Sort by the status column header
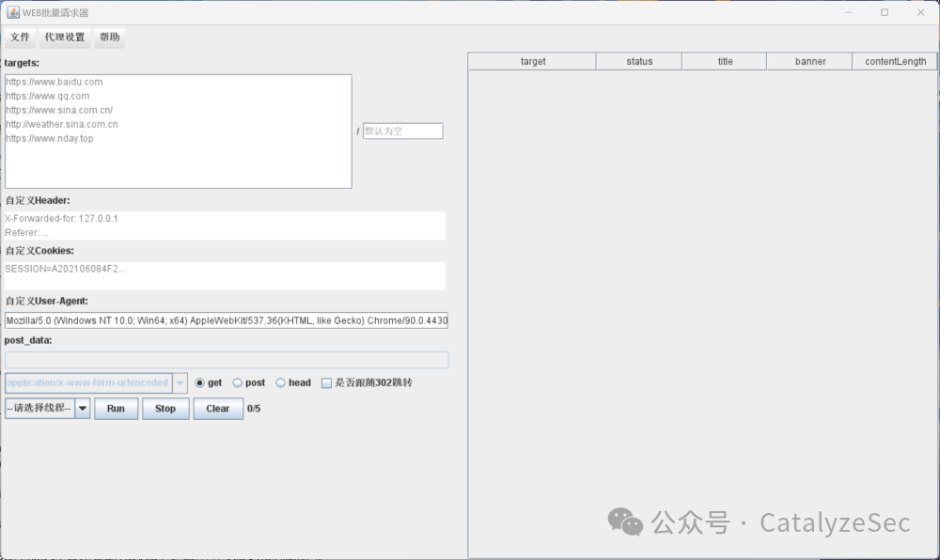The image size is (940, 560). (x=639, y=61)
